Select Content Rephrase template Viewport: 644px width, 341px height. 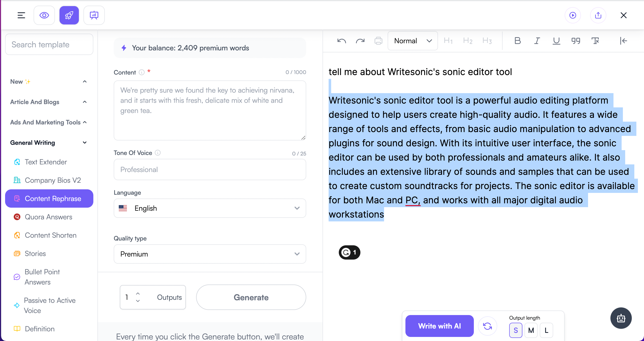(49, 198)
